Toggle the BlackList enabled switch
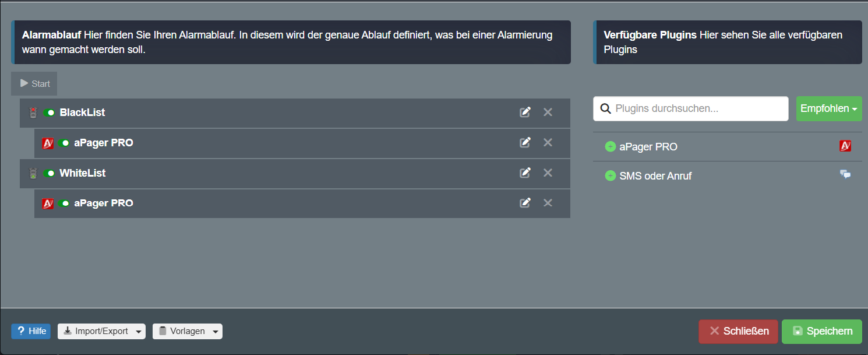This screenshot has width=868, height=355. click(x=49, y=113)
